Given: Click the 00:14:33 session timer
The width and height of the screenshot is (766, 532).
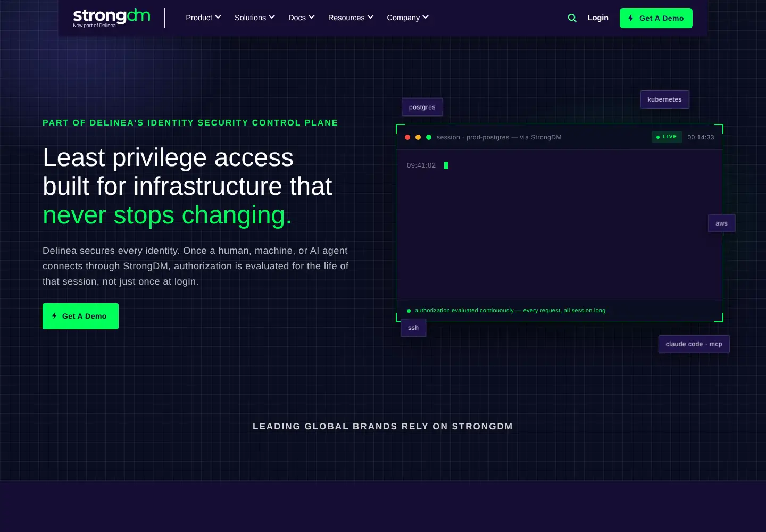Looking at the screenshot, I should (x=701, y=137).
